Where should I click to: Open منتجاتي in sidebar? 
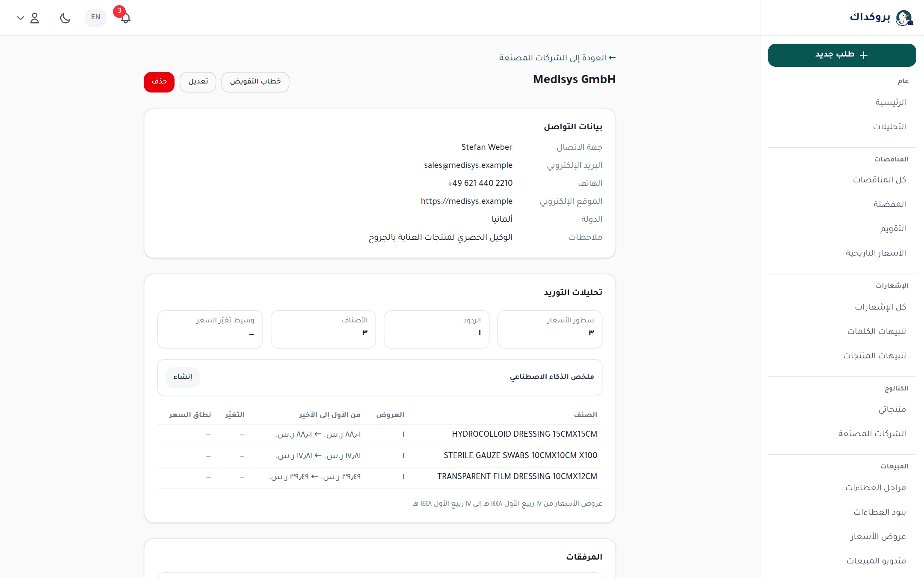click(892, 409)
